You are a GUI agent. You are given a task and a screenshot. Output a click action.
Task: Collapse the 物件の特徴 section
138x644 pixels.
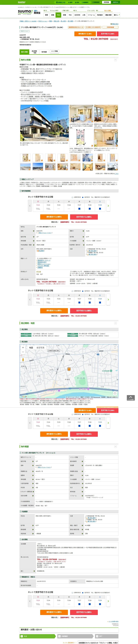(115, 60)
